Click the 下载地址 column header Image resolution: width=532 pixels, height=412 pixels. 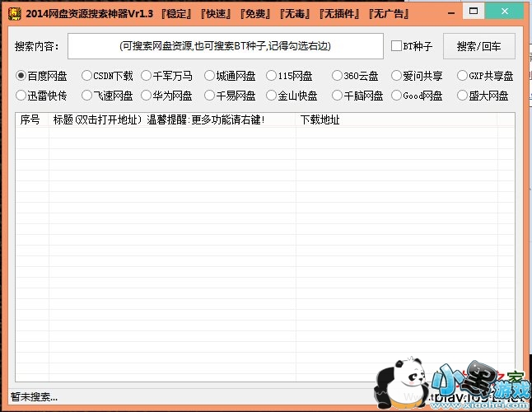[397, 119]
